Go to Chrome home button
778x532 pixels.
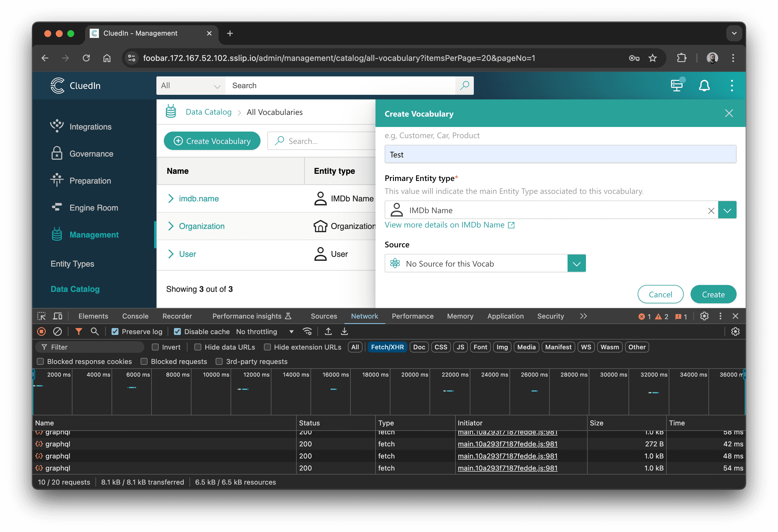tap(107, 58)
